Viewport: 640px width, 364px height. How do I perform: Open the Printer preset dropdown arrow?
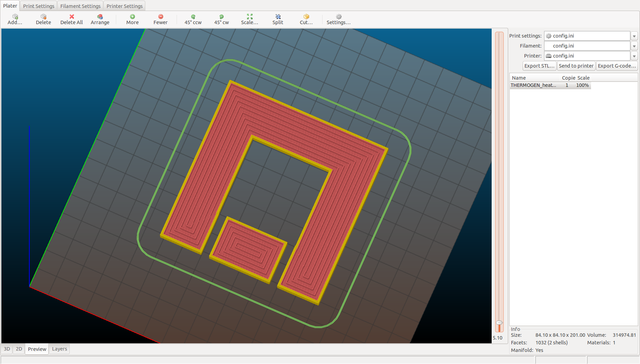(634, 56)
